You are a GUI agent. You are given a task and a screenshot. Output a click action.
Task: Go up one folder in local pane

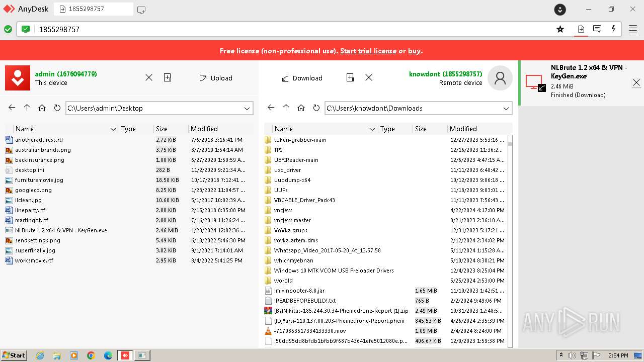27,108
